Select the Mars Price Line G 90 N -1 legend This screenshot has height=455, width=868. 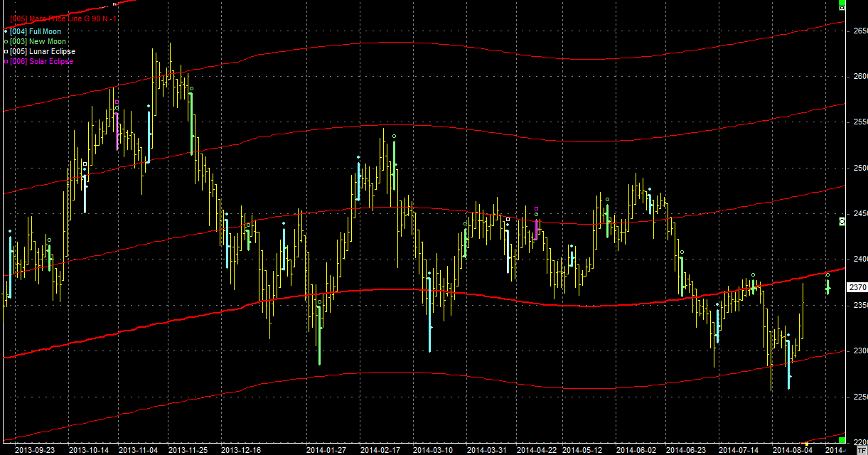pyautogui.click(x=63, y=18)
